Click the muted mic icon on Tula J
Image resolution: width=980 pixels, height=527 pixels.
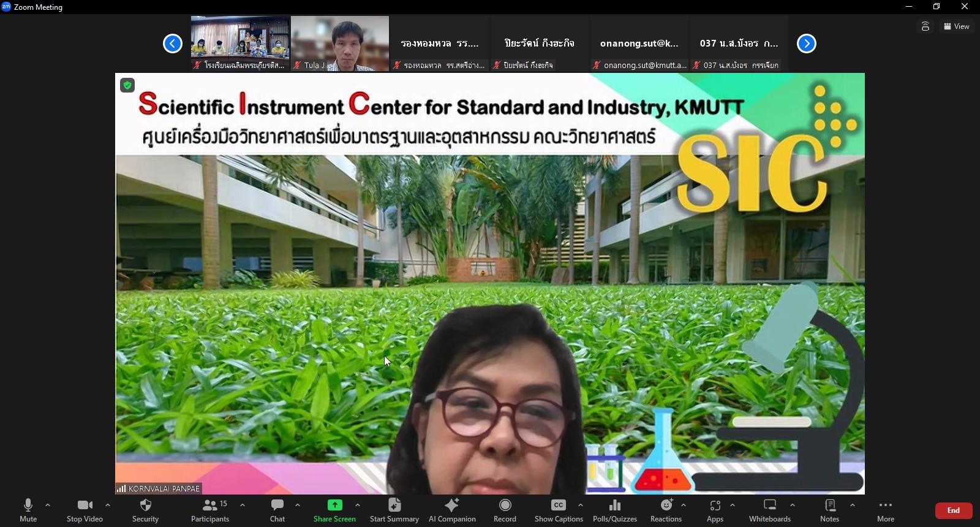tap(297, 65)
